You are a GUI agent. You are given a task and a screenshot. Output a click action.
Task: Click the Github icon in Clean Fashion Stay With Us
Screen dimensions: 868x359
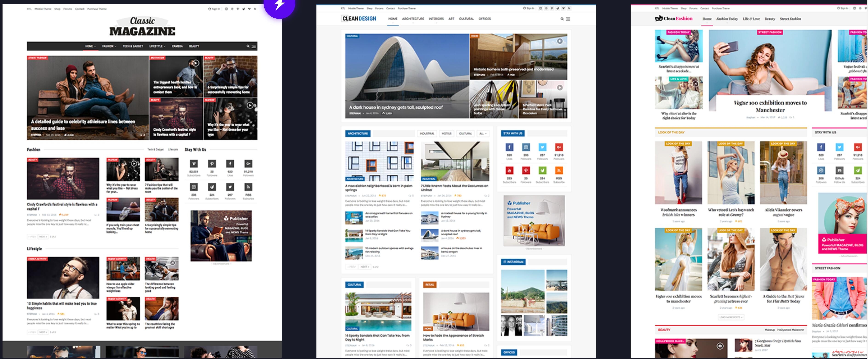click(839, 171)
